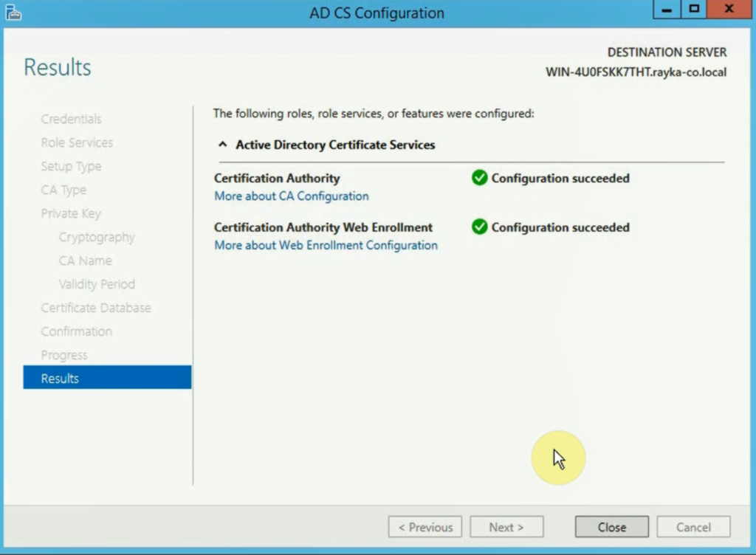Click the Certification Authority Web Enrollment heading
Viewport: 756px width, 555px height.
coord(323,227)
